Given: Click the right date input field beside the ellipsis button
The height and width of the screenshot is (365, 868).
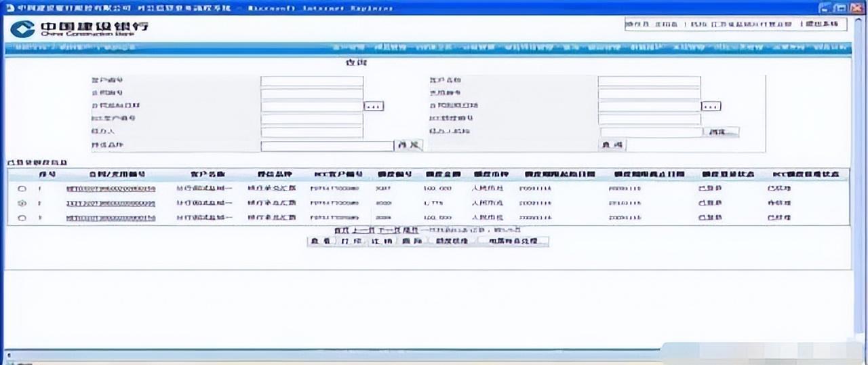Looking at the screenshot, I should [649, 107].
